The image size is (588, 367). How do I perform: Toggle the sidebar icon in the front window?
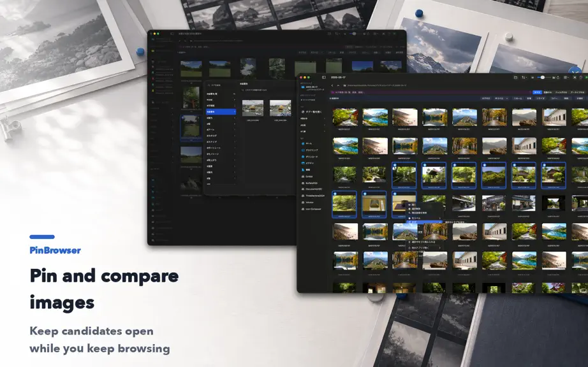tap(323, 78)
